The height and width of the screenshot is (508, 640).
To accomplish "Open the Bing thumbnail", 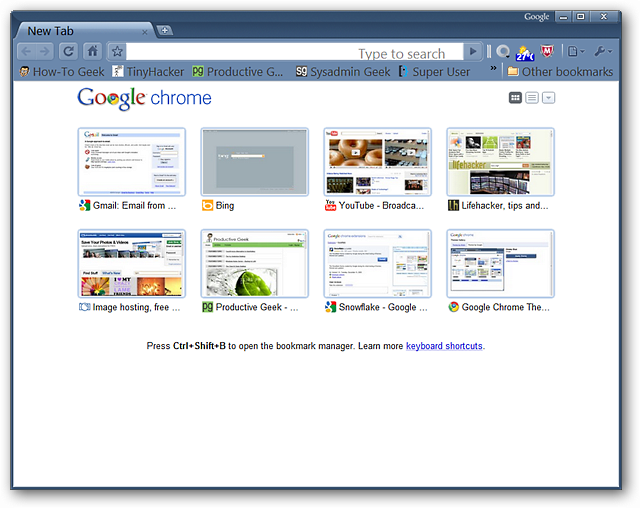I will click(x=254, y=162).
